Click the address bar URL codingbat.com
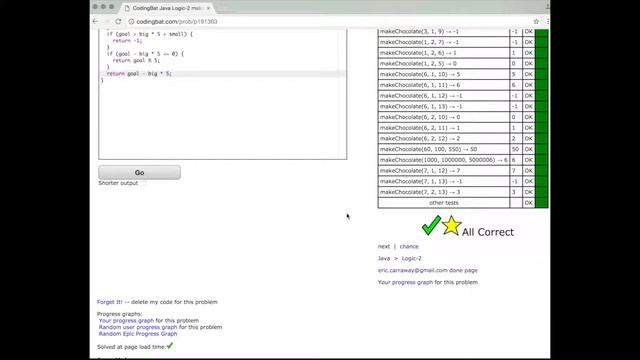The image size is (640, 360). pos(177,22)
